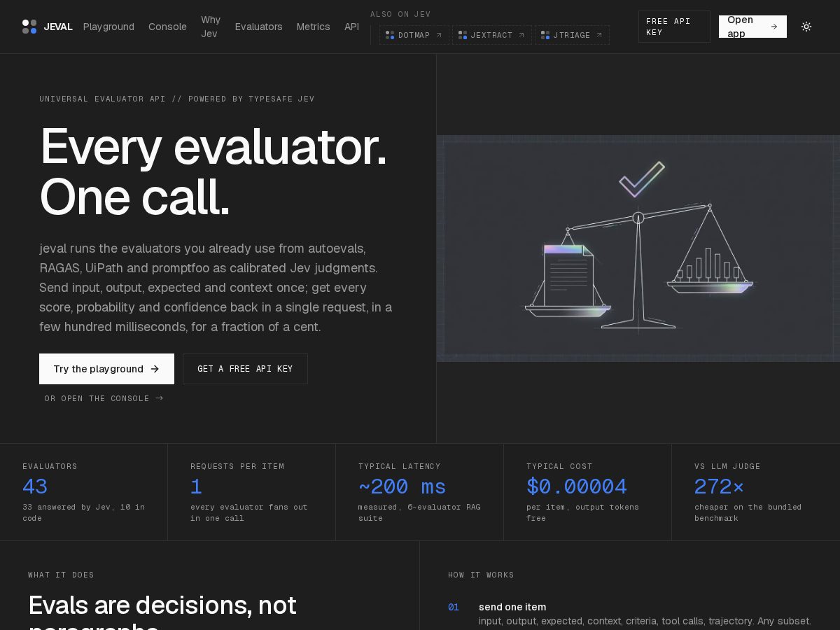Click the external arrow next to DOTMAP
Image resolution: width=840 pixels, height=630 pixels.
click(439, 35)
